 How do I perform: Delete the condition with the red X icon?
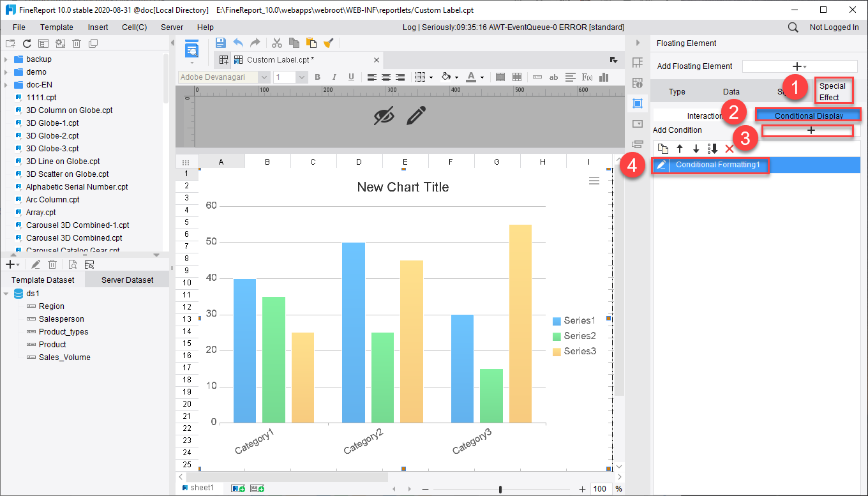(730, 149)
